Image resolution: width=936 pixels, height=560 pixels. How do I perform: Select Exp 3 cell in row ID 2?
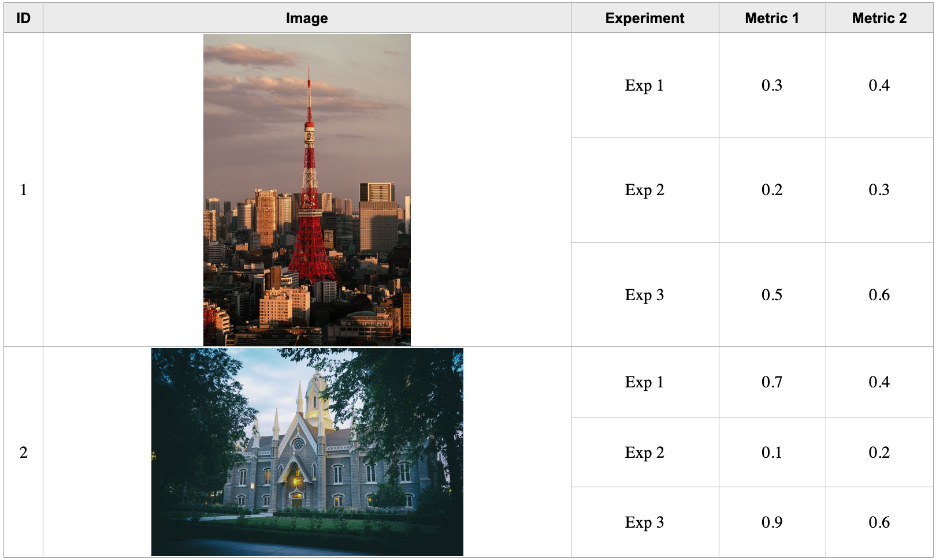(645, 522)
